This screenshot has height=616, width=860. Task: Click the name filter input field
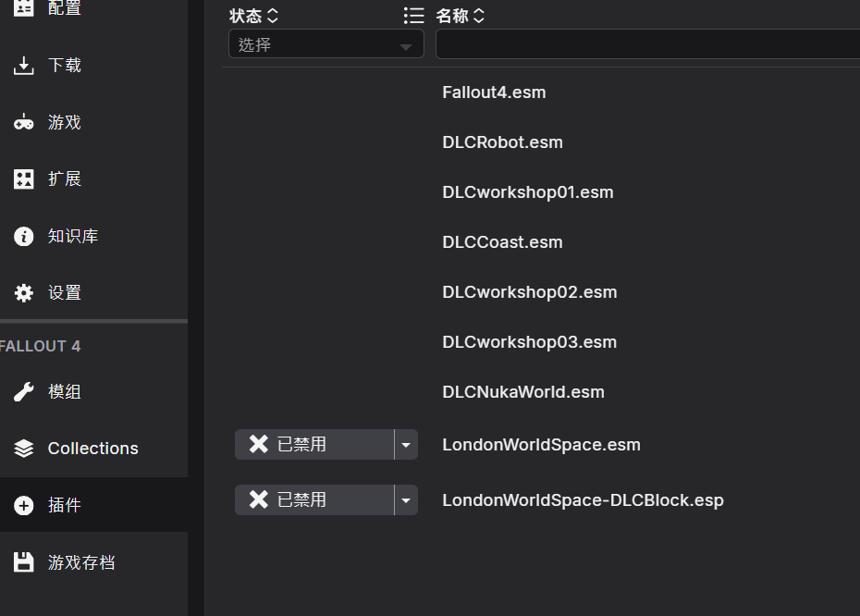tap(647, 43)
